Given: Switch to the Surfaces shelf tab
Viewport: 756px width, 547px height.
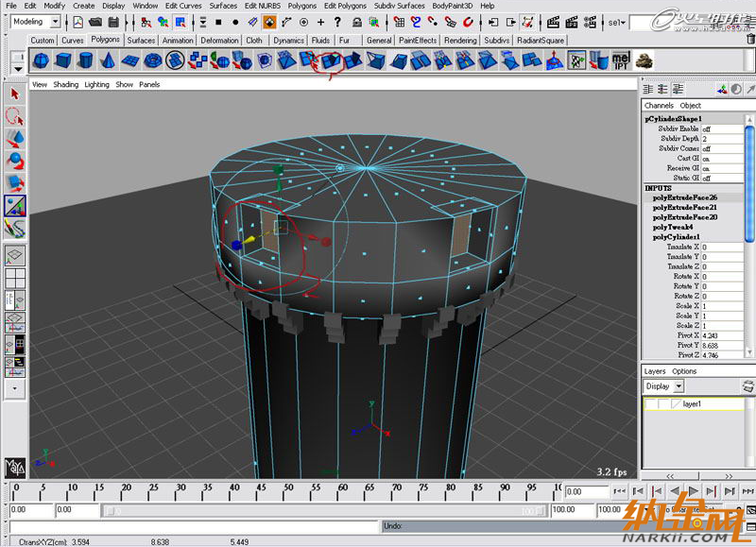Looking at the screenshot, I should click(x=141, y=41).
